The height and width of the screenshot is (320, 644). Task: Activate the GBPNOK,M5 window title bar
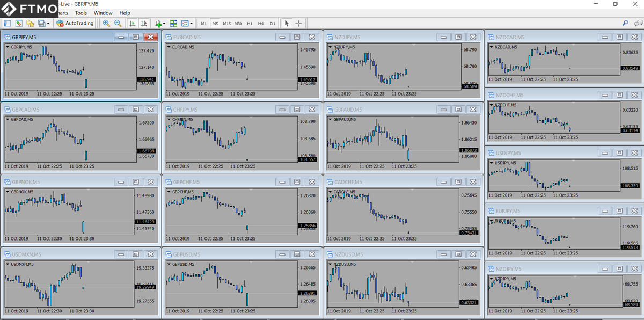80,181
